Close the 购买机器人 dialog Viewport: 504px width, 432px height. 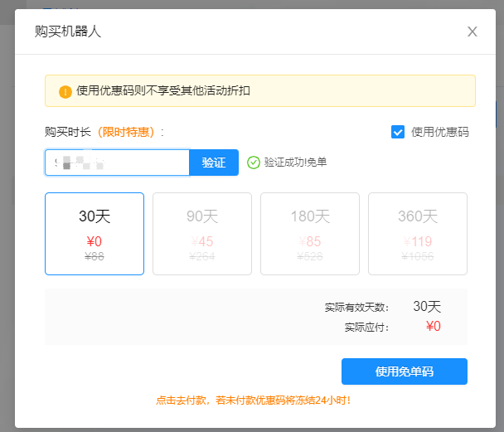pos(472,32)
